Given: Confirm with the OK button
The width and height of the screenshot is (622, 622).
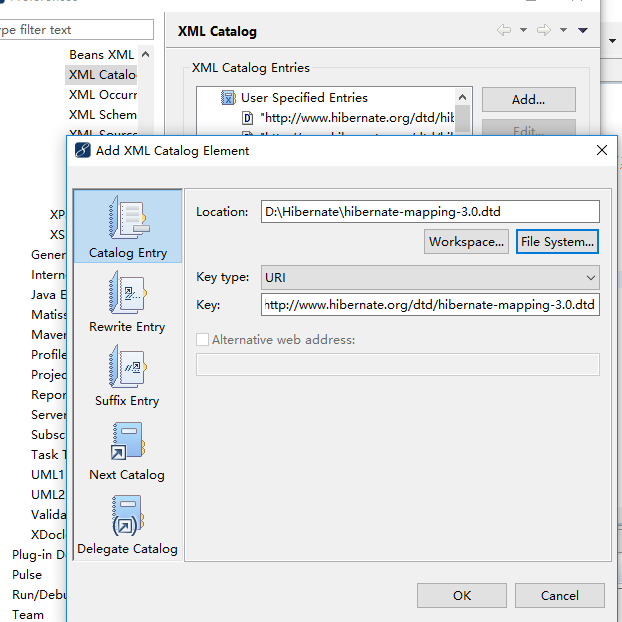Looking at the screenshot, I should (x=462, y=595).
